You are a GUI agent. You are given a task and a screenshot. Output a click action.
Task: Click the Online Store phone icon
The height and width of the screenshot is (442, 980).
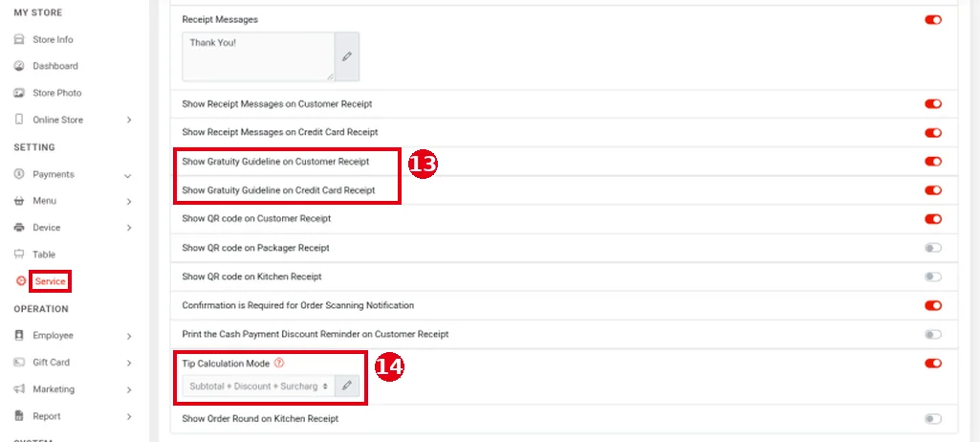19,120
